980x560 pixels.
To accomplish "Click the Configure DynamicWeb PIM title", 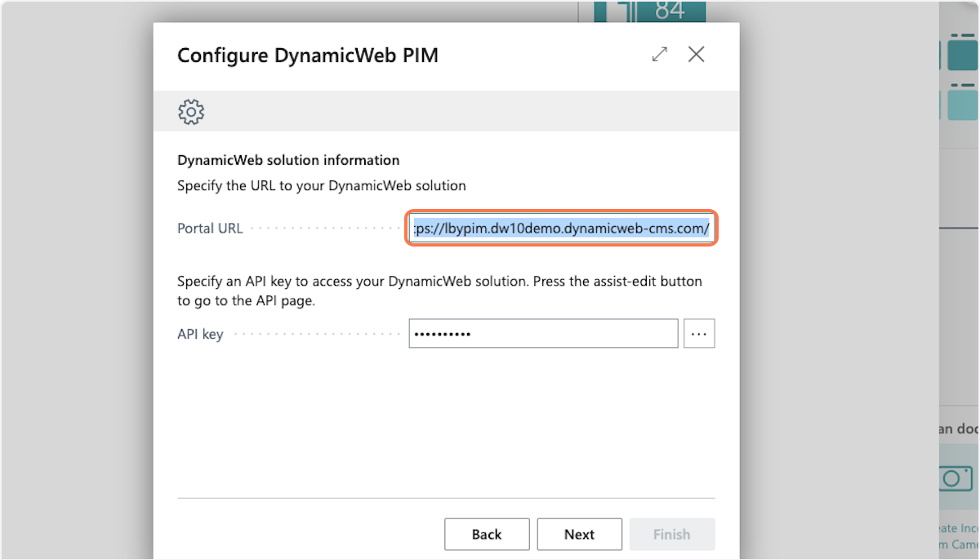I will click(308, 56).
